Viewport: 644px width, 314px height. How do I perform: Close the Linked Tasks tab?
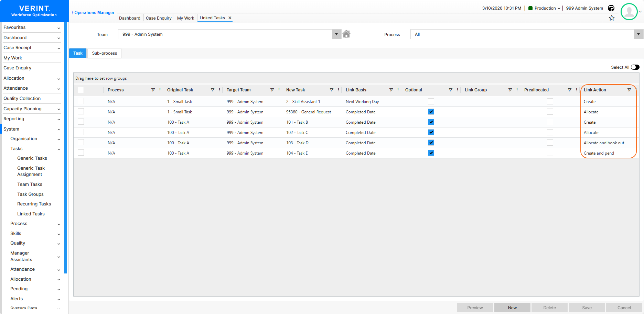coord(230,18)
